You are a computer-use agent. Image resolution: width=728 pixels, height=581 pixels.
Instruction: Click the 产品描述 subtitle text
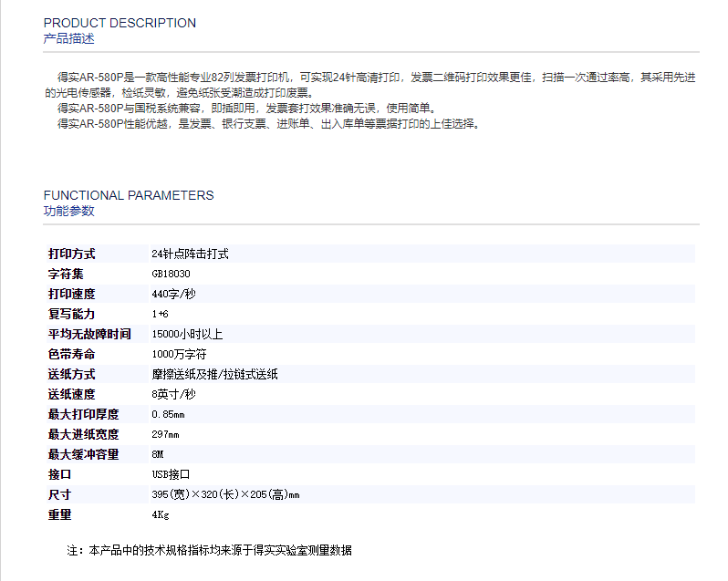68,38
